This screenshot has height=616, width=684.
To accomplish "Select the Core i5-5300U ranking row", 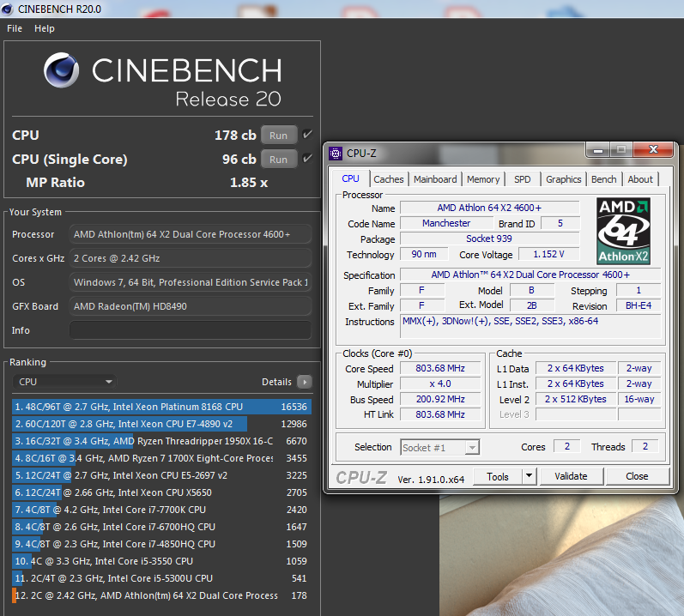I will click(161, 578).
